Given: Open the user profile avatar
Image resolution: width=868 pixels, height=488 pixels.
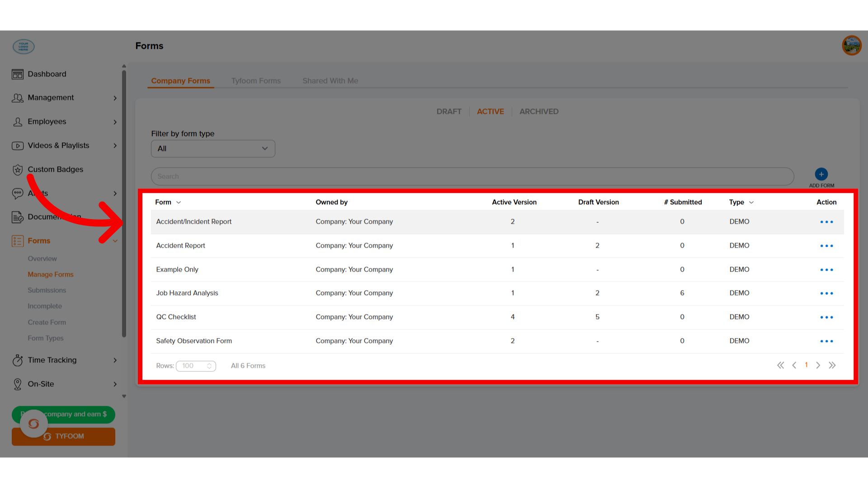Looking at the screenshot, I should click(851, 46).
